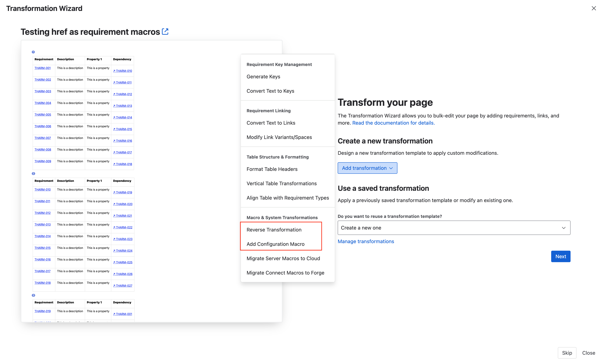Click table marker badge number 2
Image resolution: width=605 pixels, height=364 pixels.
(x=33, y=173)
